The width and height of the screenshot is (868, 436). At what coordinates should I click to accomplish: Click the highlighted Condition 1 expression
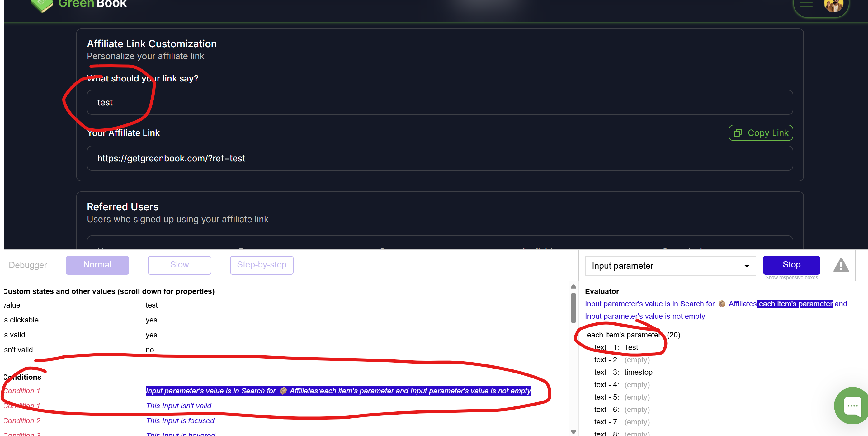(338, 391)
